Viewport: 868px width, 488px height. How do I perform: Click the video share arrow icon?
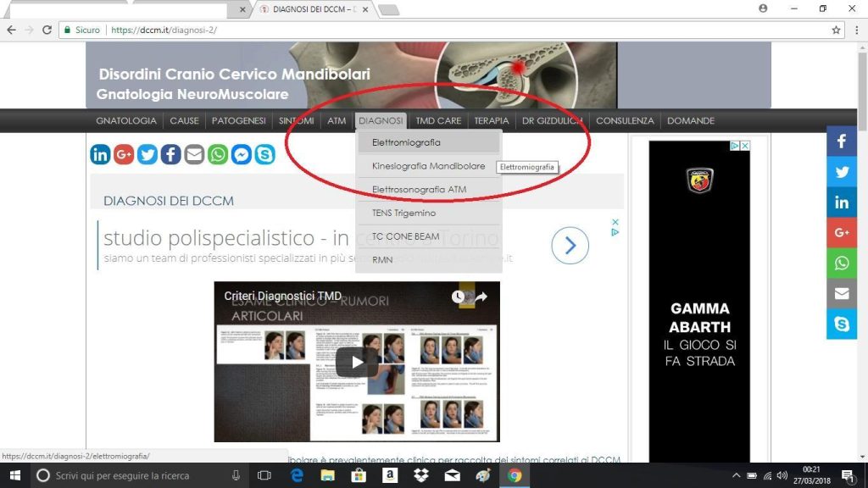click(x=481, y=297)
